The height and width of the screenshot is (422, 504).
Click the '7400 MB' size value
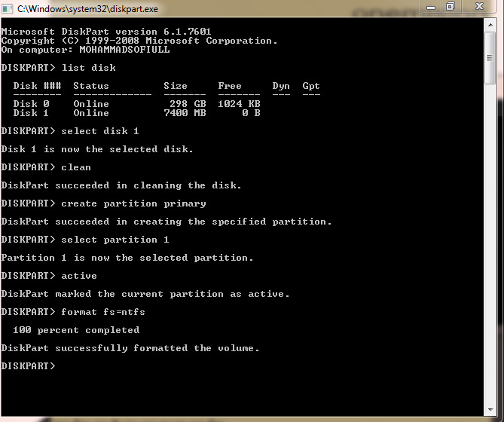(x=185, y=113)
